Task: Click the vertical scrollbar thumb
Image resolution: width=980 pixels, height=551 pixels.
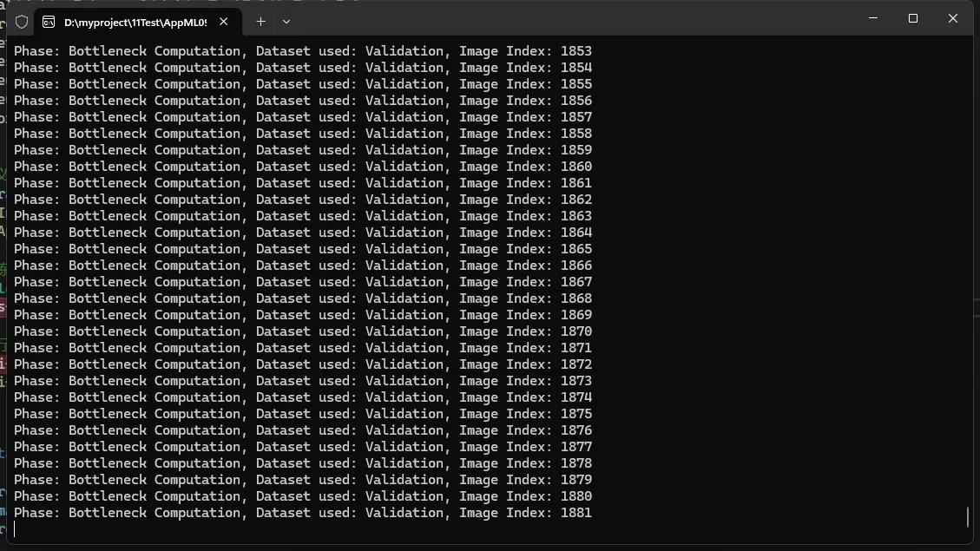Action: pyautogui.click(x=967, y=516)
